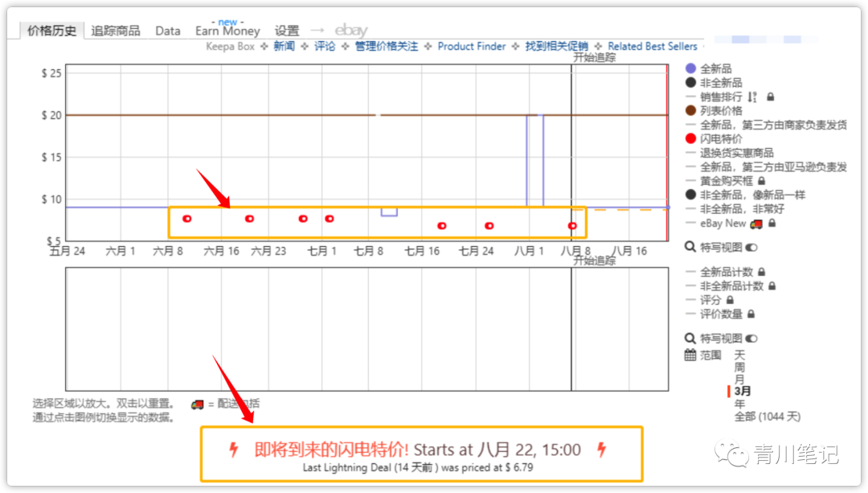Toggle 评价数量 legend entry
This screenshot has height=493, width=868.
pyautogui.click(x=721, y=314)
